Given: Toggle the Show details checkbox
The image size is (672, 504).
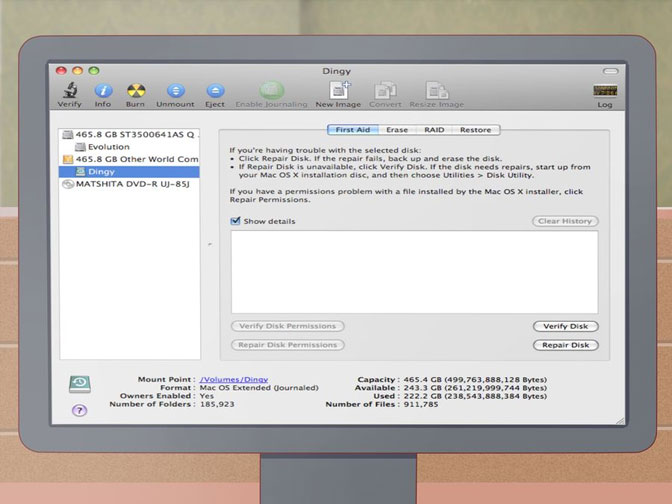Looking at the screenshot, I should coord(235,221).
